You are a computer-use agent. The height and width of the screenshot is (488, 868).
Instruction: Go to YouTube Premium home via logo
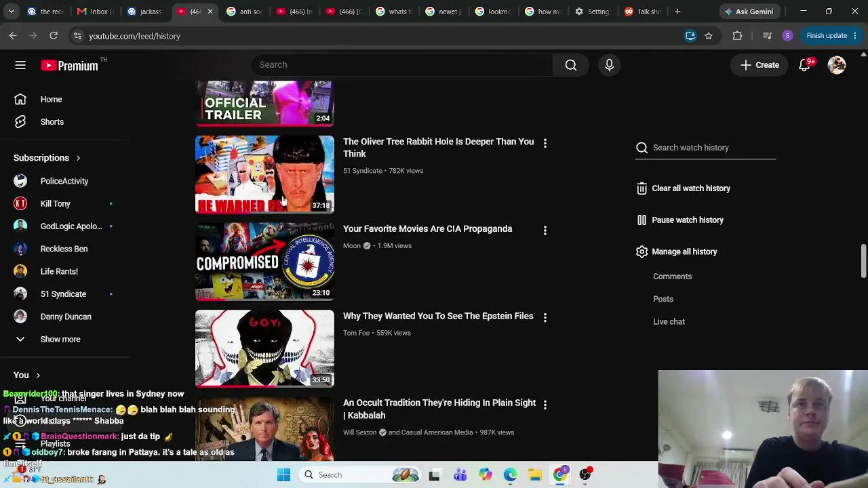(x=69, y=65)
